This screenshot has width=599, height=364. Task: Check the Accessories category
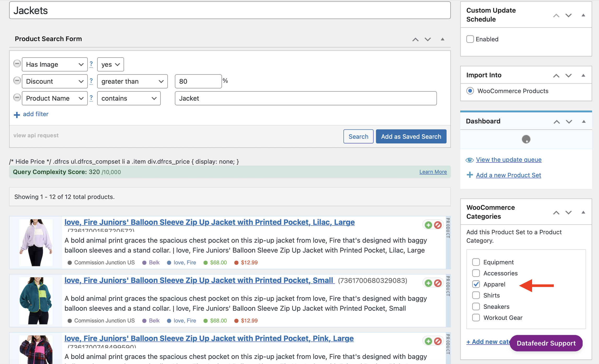coord(476,273)
